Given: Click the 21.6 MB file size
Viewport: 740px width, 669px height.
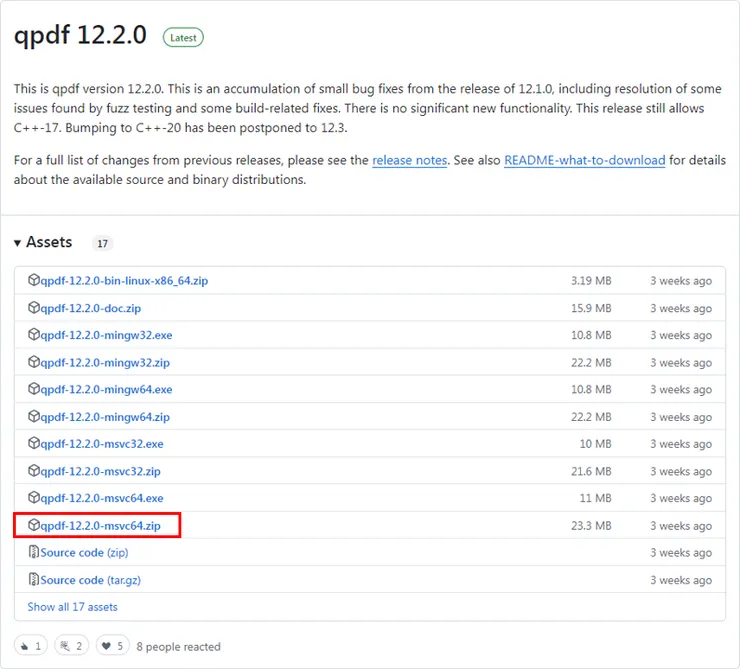Looking at the screenshot, I should pyautogui.click(x=591, y=471).
